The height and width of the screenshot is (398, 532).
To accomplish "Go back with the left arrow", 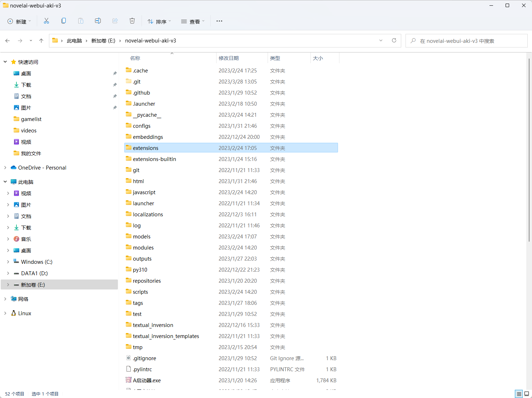I will [8, 41].
